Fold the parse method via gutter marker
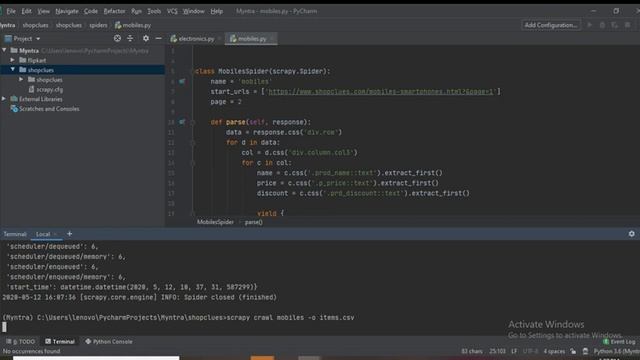This screenshot has height=360, width=640. click(x=193, y=122)
